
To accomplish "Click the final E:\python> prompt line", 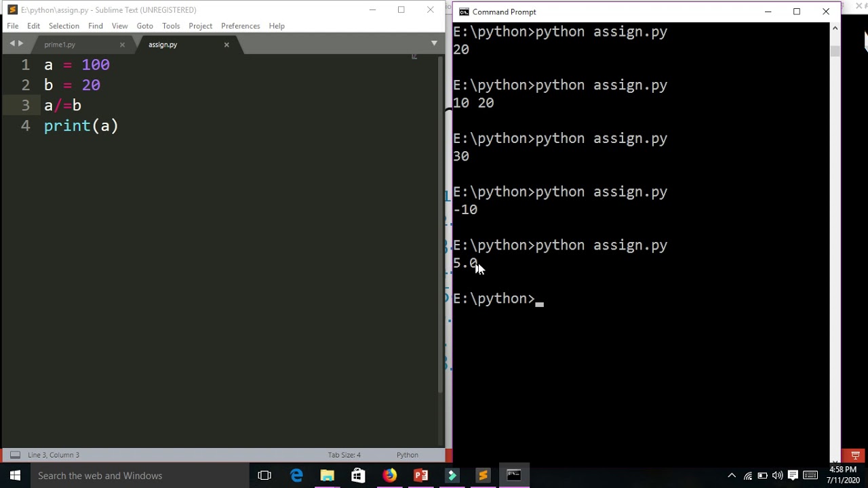I will (x=494, y=299).
